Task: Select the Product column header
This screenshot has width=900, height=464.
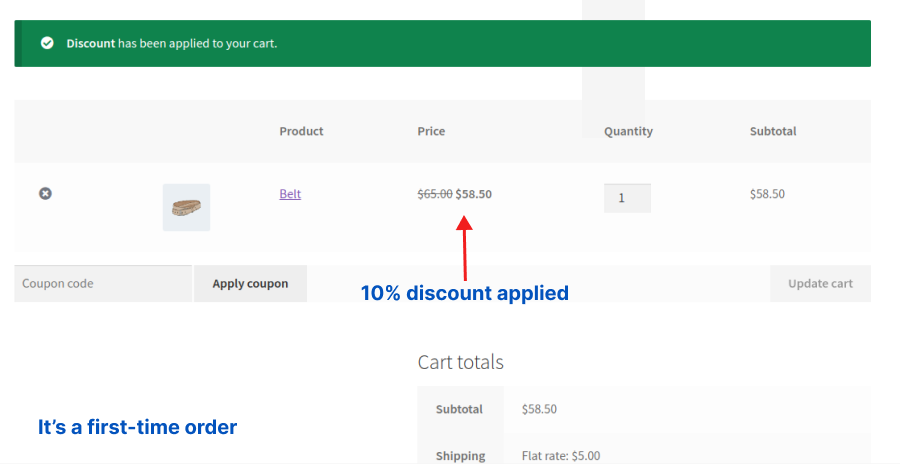Action: click(301, 131)
